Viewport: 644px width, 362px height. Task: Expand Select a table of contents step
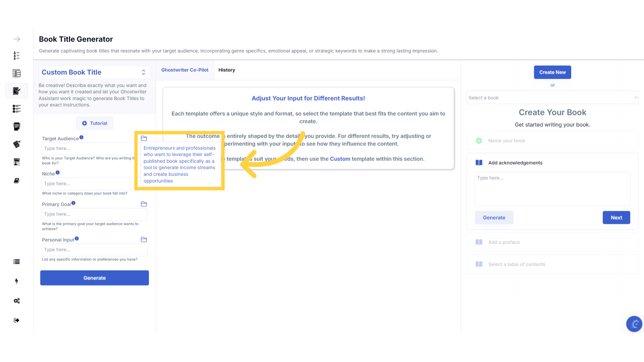[x=517, y=264]
